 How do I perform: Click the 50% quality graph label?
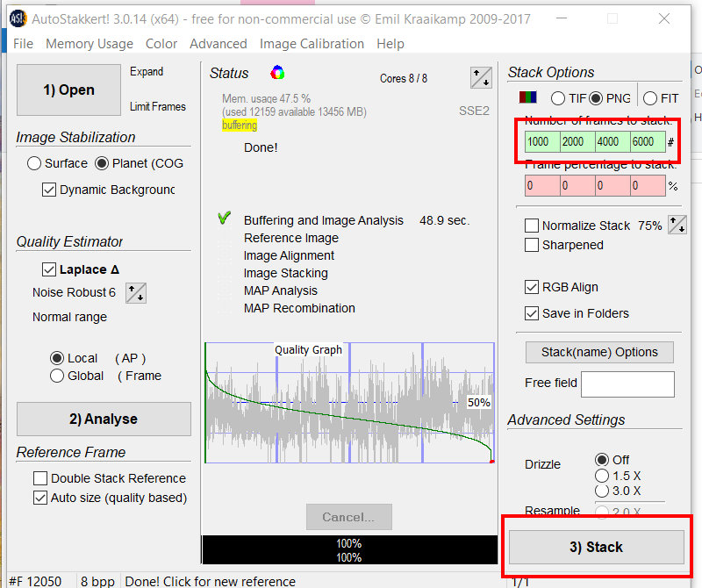[x=478, y=403]
